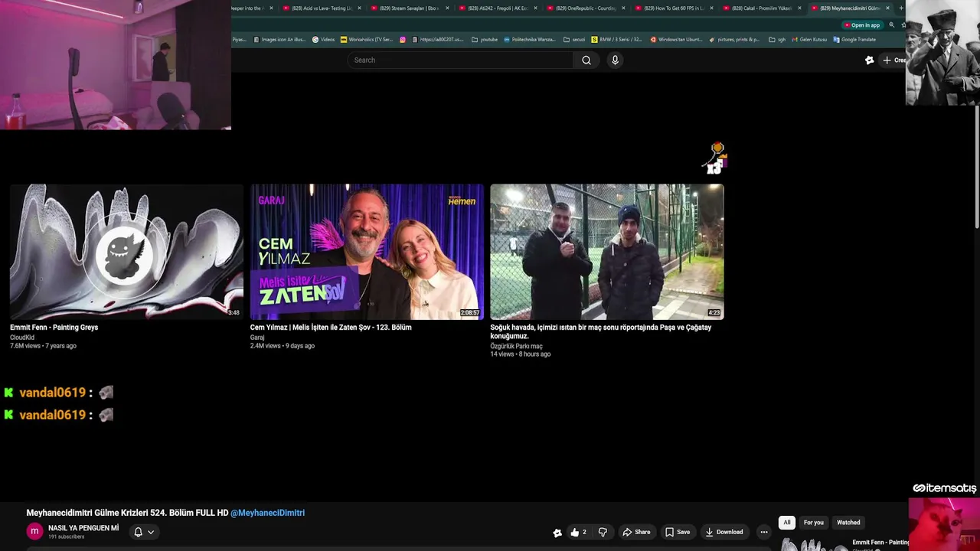Like the video with thumbs up
Viewport: 980px width, 551px height.
click(578, 532)
